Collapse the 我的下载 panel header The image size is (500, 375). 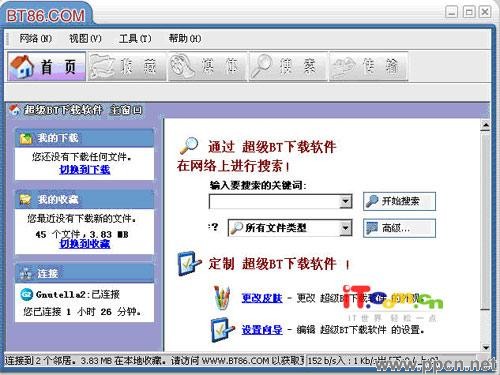coord(85,138)
